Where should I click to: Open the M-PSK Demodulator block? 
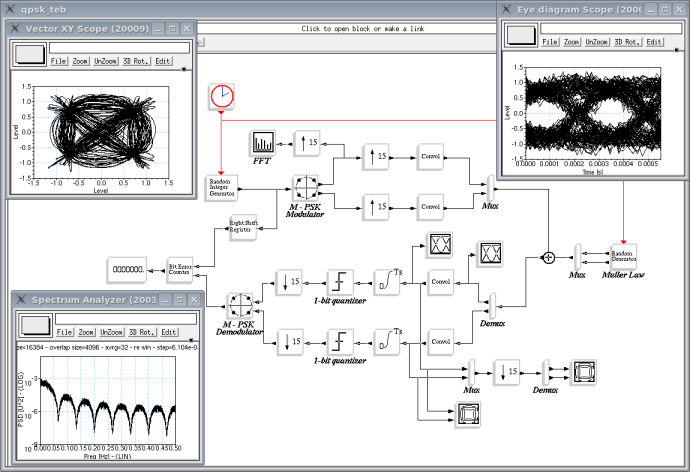pyautogui.click(x=240, y=305)
